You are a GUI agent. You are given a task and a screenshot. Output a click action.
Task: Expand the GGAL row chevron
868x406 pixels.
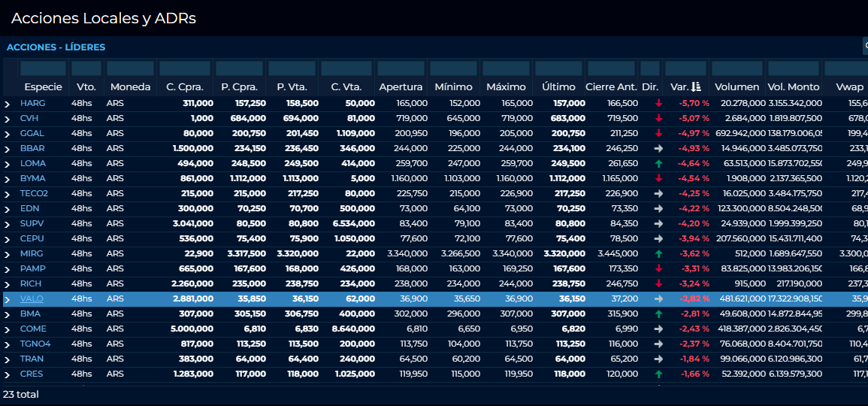pyautogui.click(x=8, y=134)
